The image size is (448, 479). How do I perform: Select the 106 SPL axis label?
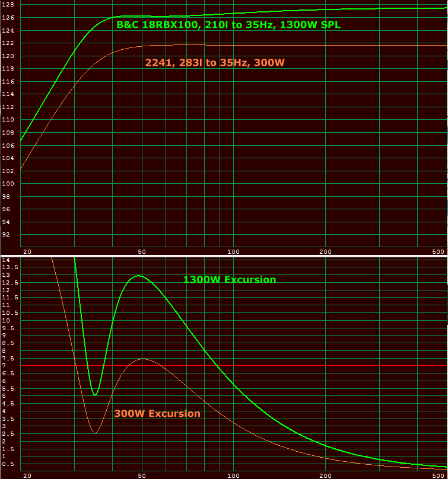click(x=8, y=145)
